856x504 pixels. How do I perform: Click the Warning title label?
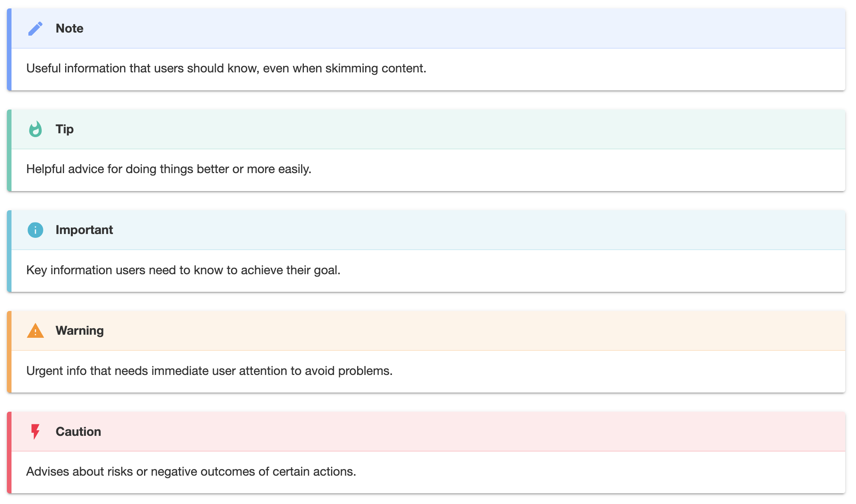tap(79, 331)
